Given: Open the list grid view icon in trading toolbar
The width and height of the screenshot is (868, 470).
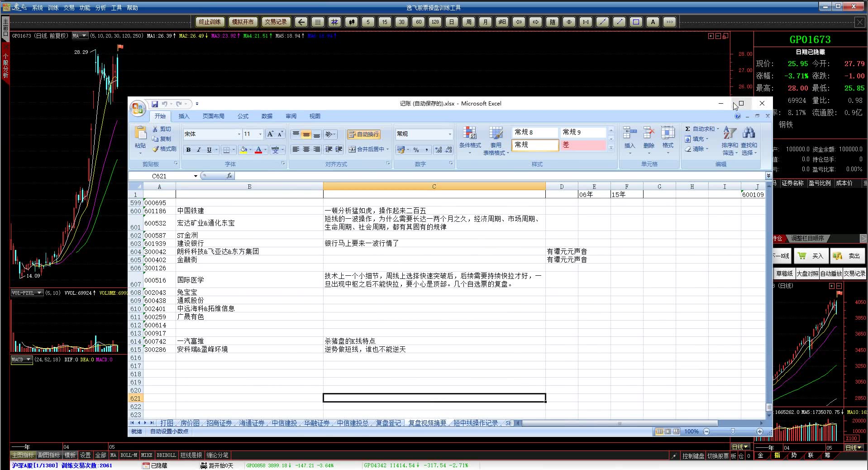Looking at the screenshot, I should coord(318,22).
